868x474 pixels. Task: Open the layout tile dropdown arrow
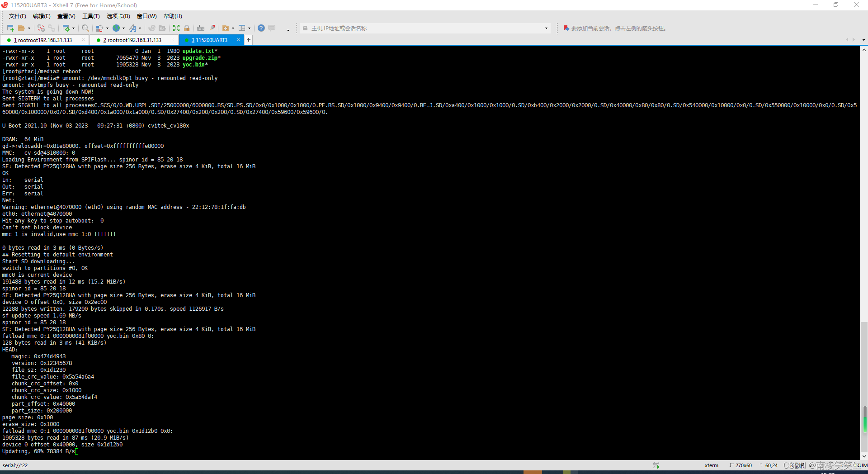click(x=250, y=28)
